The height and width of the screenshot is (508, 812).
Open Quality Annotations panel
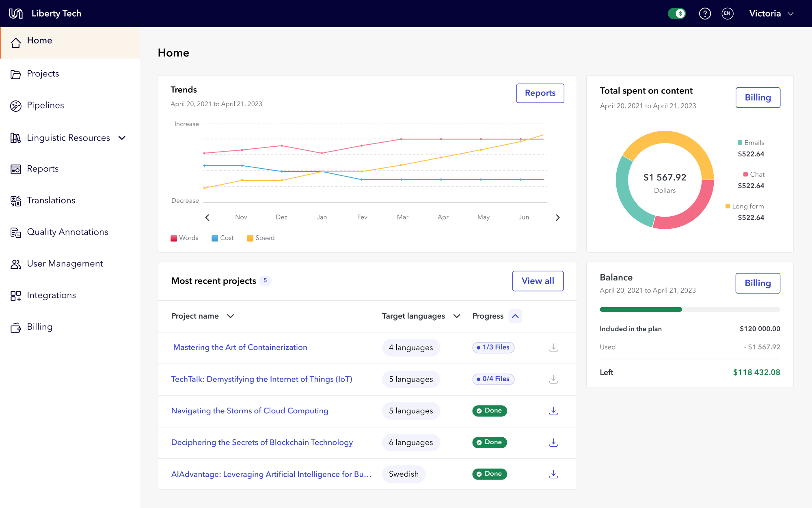click(67, 232)
